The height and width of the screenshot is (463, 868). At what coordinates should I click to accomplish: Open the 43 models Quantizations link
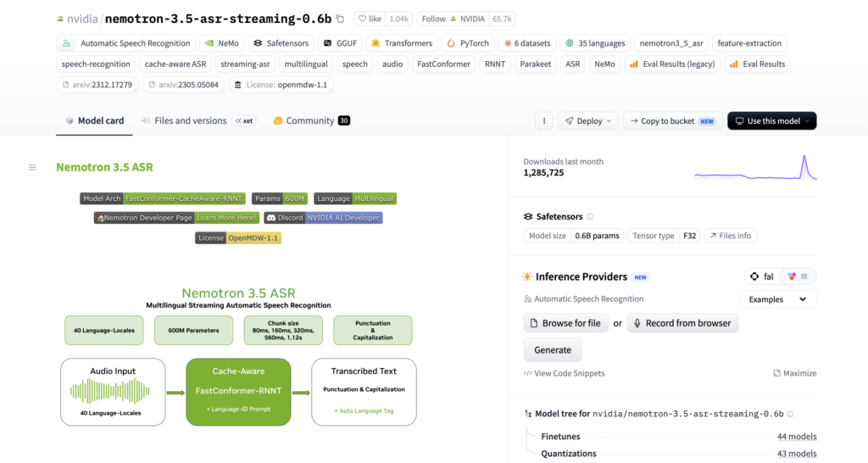pos(797,454)
